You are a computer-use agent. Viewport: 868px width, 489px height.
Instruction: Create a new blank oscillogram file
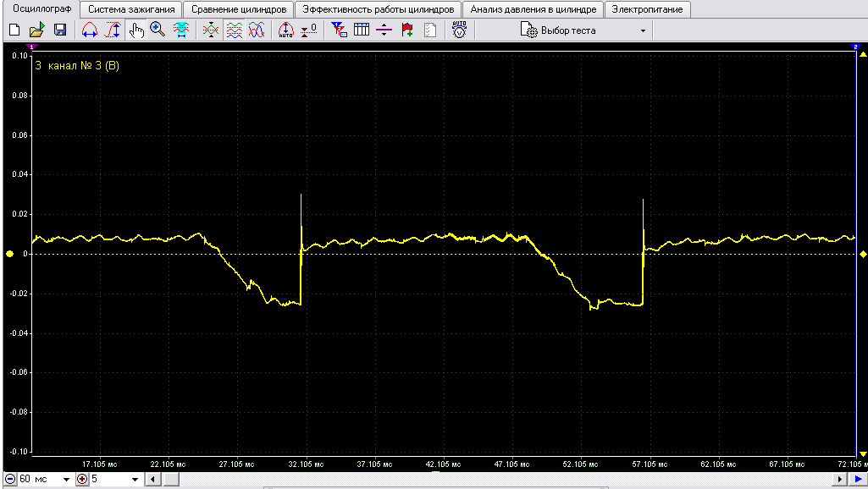(x=15, y=30)
